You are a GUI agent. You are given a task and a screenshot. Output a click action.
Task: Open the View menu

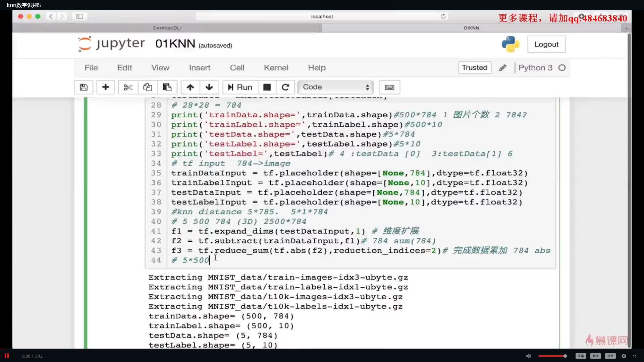pos(160,68)
